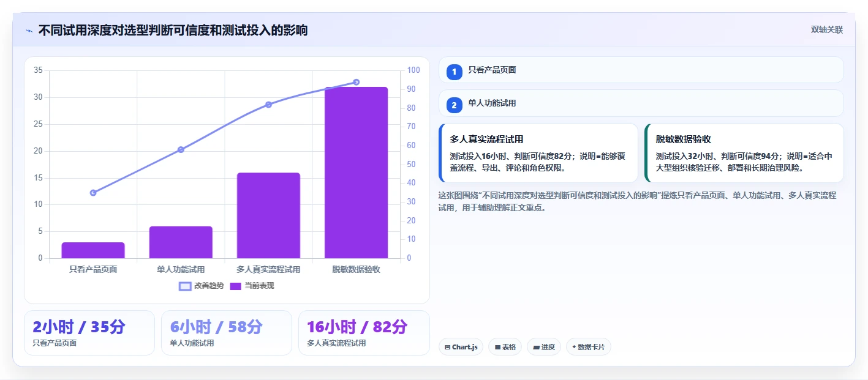Click the x-axis label 只看产品页面
The height and width of the screenshot is (380, 868).
tap(93, 269)
